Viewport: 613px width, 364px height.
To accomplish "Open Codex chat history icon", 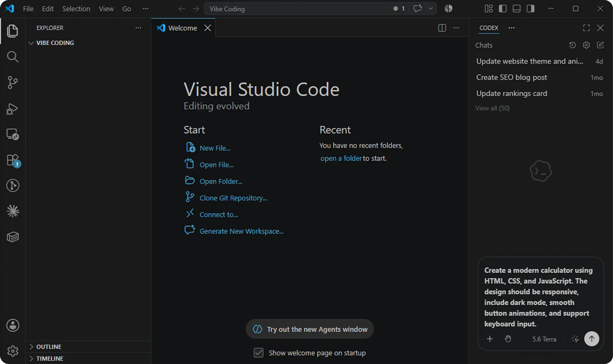I will click(x=572, y=45).
